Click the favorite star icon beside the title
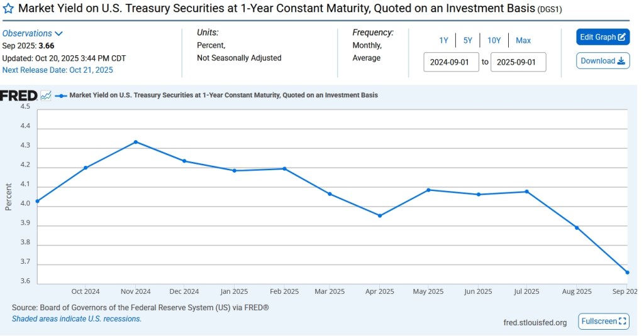Screen dimensions: 644x336 point(9,9)
